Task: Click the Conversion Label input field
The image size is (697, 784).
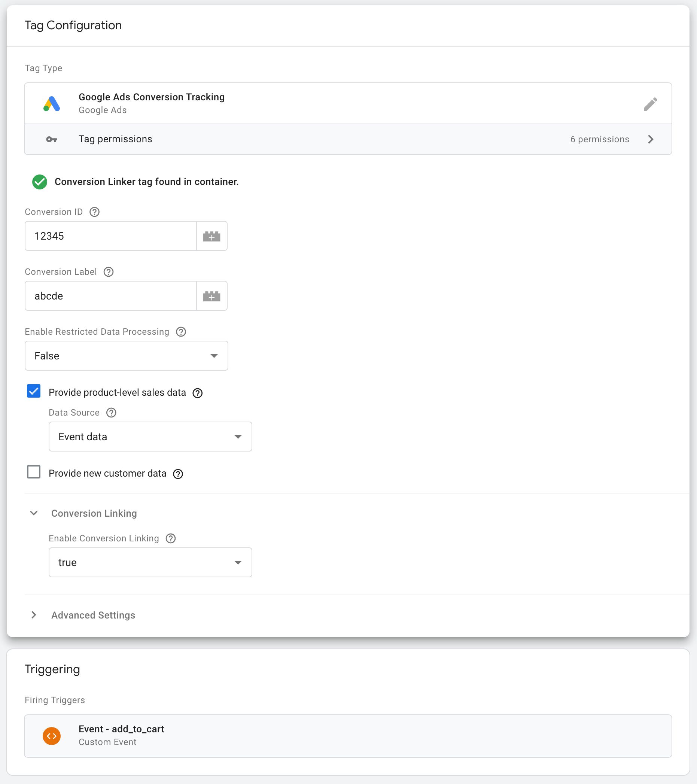Action: pos(111,296)
